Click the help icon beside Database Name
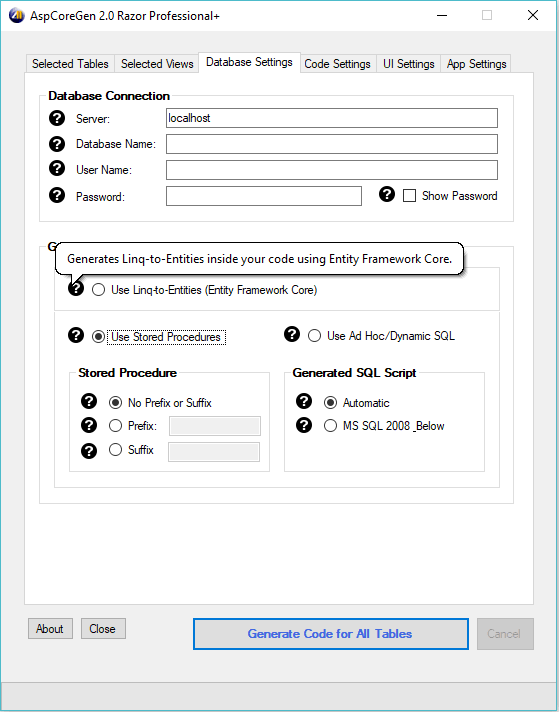559x712 pixels. click(x=57, y=143)
